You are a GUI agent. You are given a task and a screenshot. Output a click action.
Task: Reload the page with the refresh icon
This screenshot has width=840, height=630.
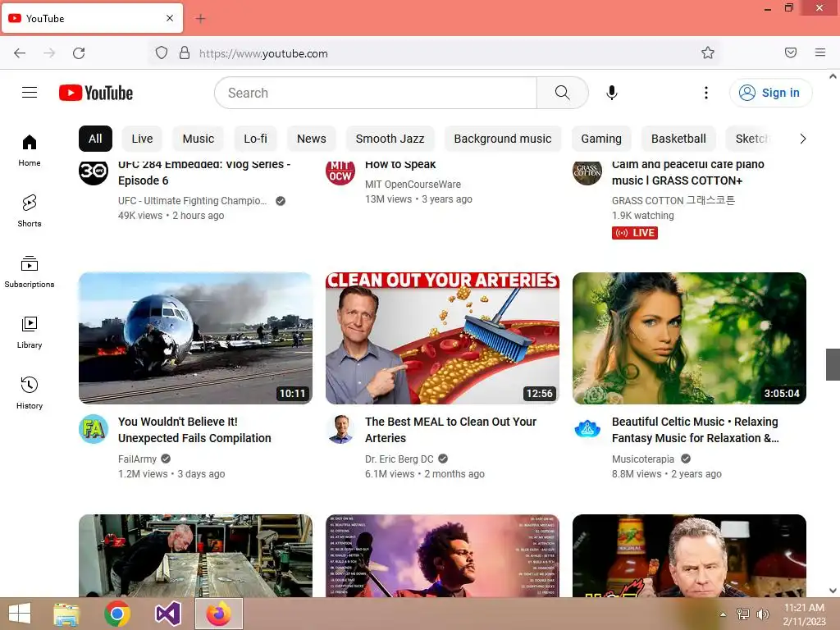point(79,53)
